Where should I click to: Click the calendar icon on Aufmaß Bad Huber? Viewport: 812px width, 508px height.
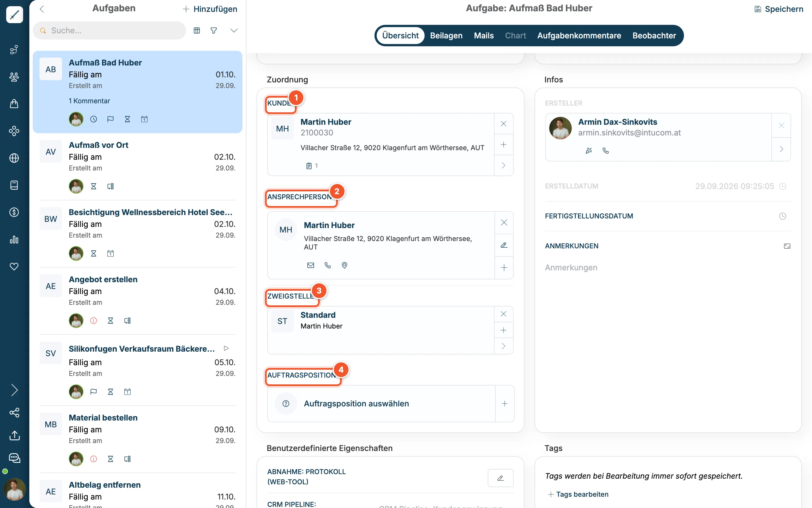[x=144, y=119]
